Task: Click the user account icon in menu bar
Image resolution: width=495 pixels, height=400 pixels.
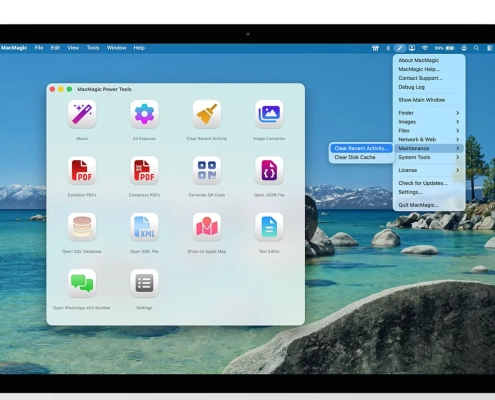Action: pos(464,48)
